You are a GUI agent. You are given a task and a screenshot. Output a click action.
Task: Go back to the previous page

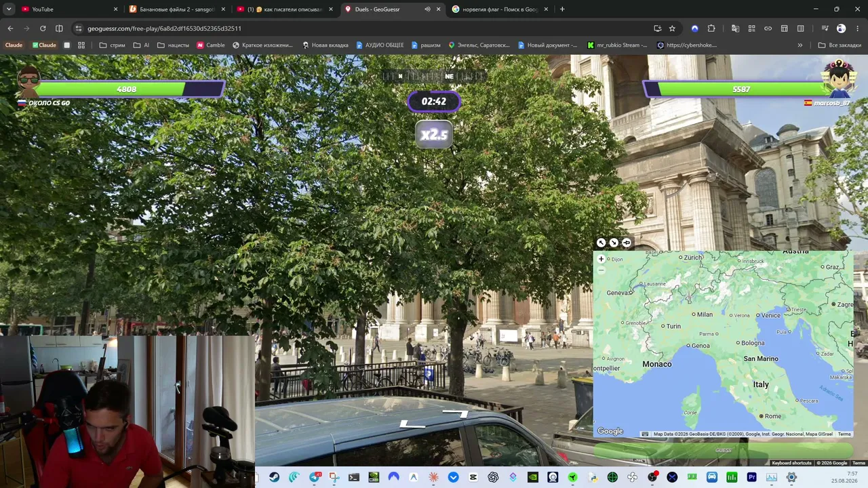[10, 28]
